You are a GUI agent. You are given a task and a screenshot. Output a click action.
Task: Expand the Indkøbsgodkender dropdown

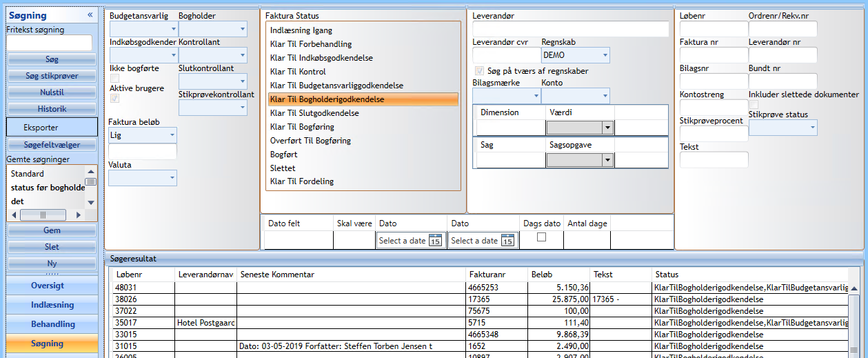tap(143, 55)
